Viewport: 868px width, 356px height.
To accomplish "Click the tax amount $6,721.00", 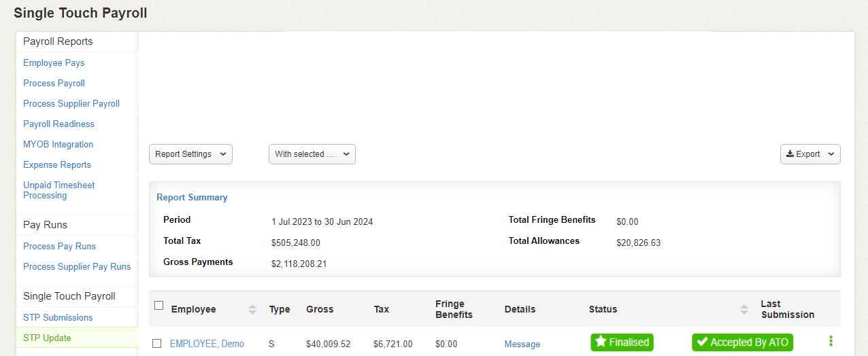I will coord(393,344).
